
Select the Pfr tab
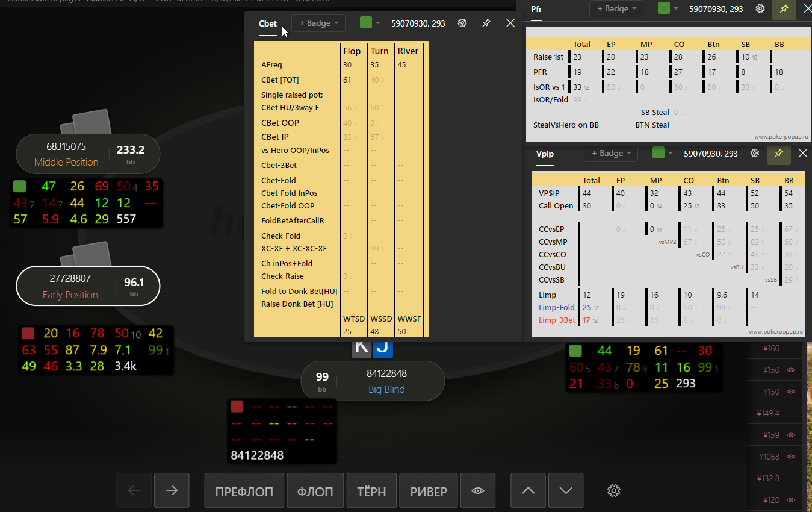click(x=536, y=9)
